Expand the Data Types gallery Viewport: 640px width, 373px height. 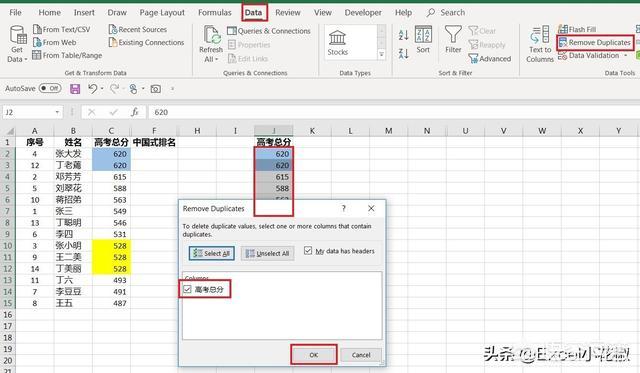382,54
